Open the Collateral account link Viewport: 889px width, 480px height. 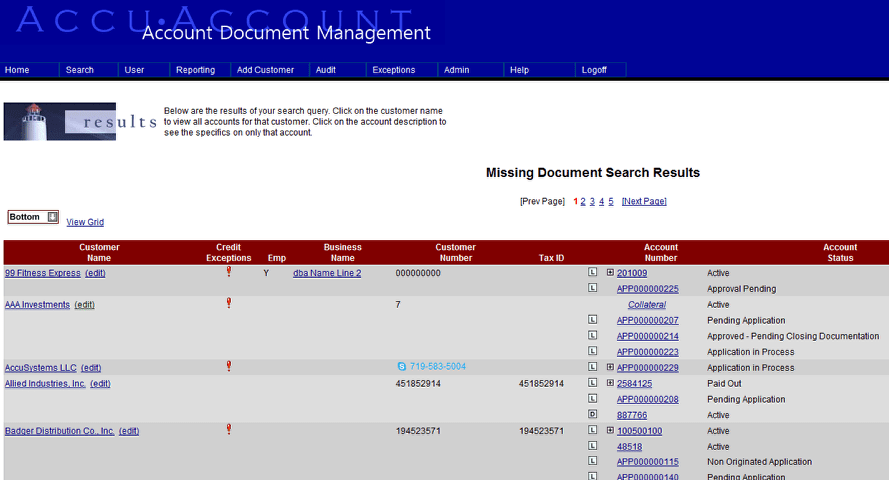point(647,305)
